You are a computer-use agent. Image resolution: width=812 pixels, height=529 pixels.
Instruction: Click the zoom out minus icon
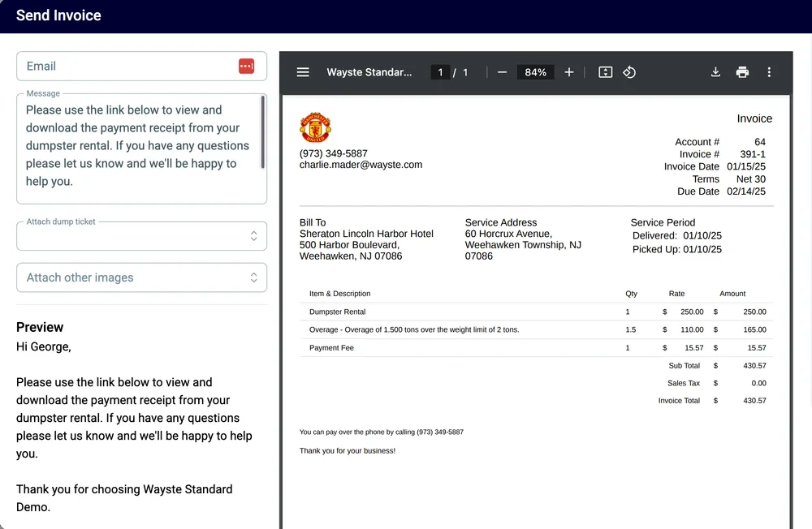pyautogui.click(x=502, y=72)
